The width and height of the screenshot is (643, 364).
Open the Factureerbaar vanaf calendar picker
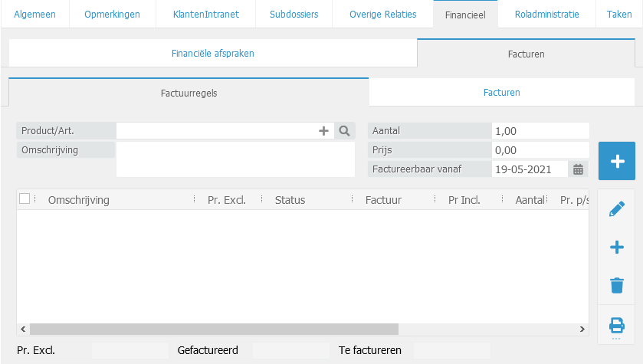tap(579, 169)
